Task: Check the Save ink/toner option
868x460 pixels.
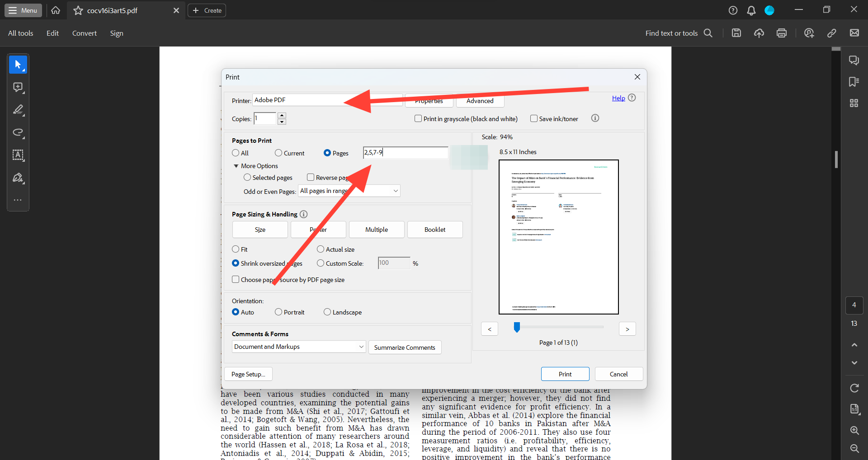Action: point(534,118)
